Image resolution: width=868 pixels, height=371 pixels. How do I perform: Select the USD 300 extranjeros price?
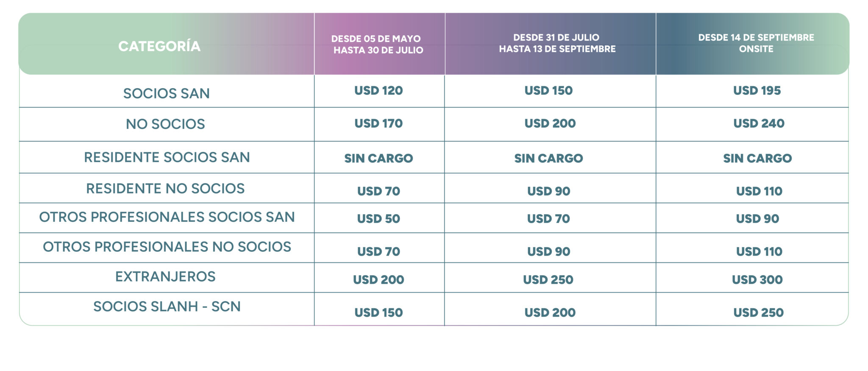[x=757, y=280]
